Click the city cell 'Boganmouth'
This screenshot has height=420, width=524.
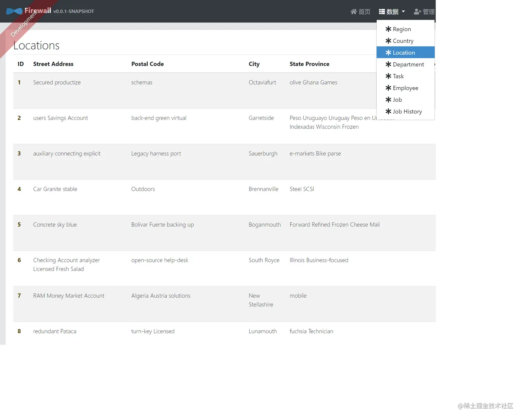(265, 225)
